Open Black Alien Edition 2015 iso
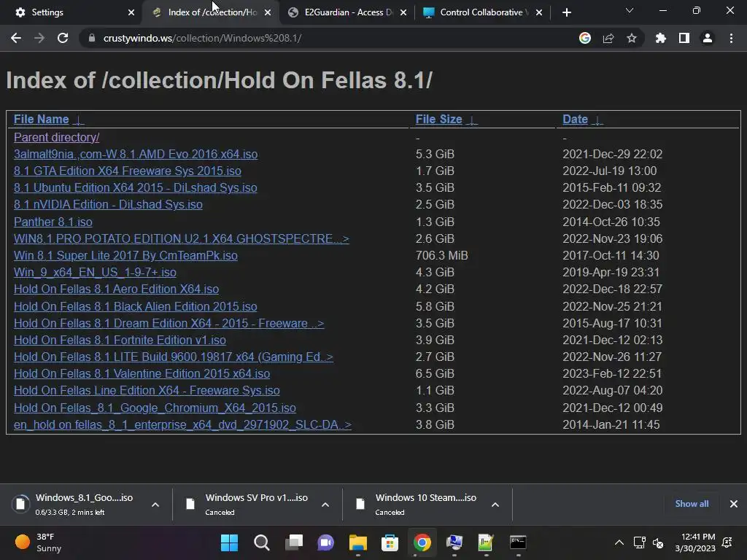747x560 pixels. tap(135, 307)
